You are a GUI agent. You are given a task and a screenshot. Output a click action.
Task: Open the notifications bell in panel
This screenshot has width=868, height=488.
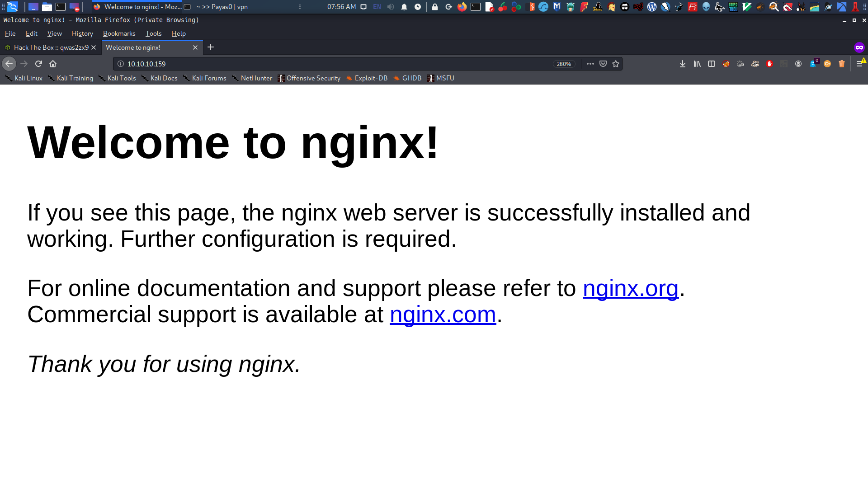pos(404,7)
